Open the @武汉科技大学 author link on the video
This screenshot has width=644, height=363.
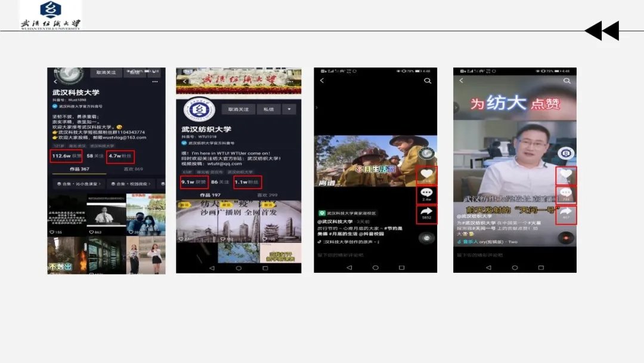click(x=335, y=222)
